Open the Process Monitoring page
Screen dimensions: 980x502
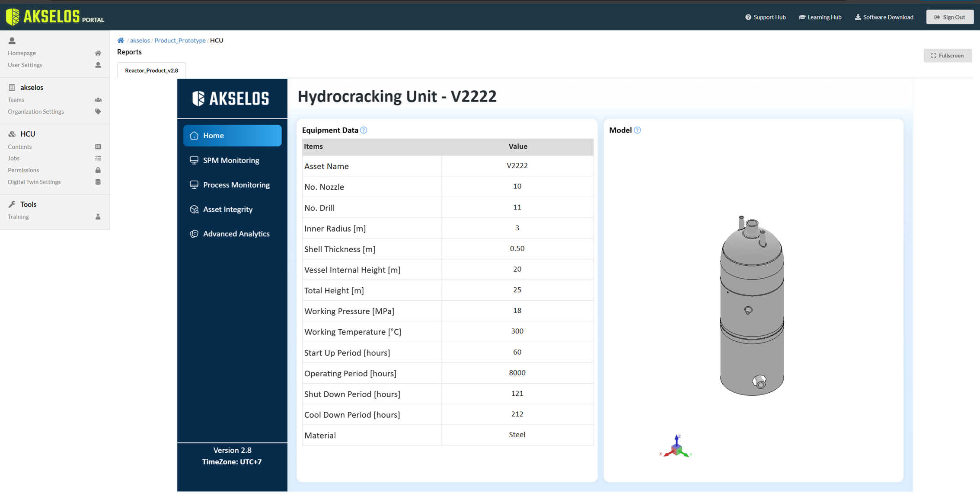coord(236,185)
